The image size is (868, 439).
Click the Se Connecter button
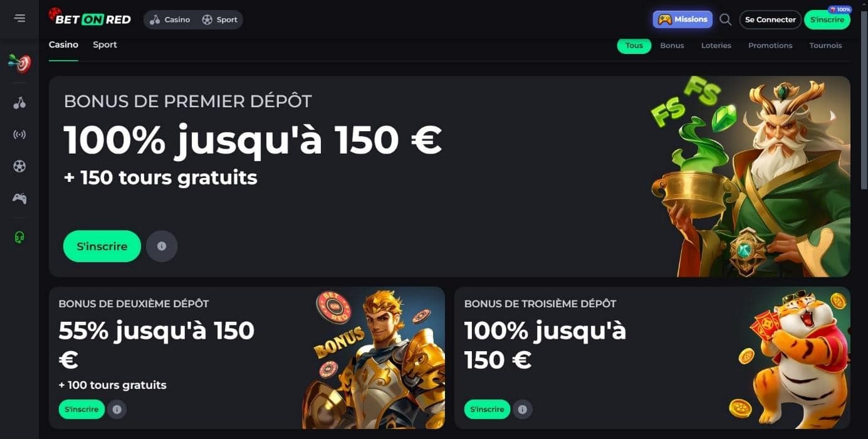(x=770, y=19)
